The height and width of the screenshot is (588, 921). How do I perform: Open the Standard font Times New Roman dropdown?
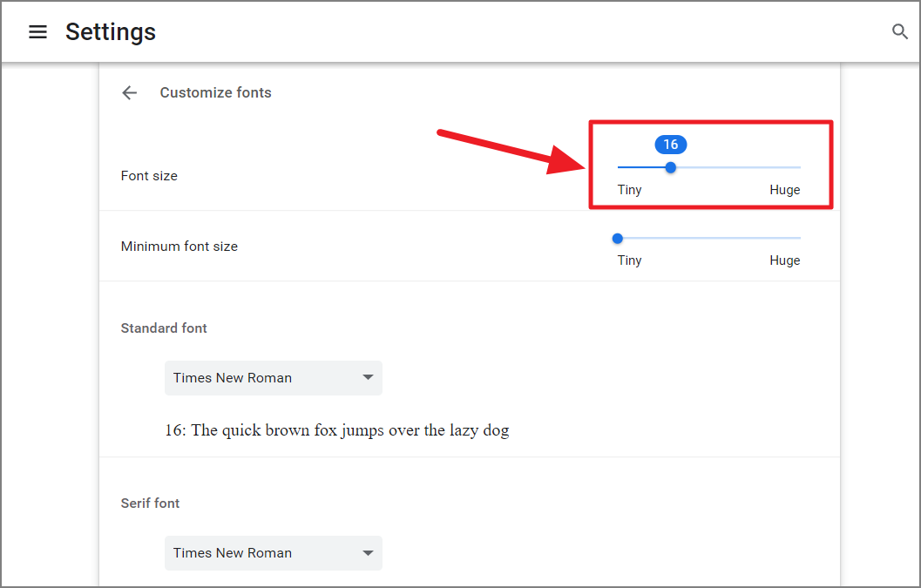tap(273, 378)
